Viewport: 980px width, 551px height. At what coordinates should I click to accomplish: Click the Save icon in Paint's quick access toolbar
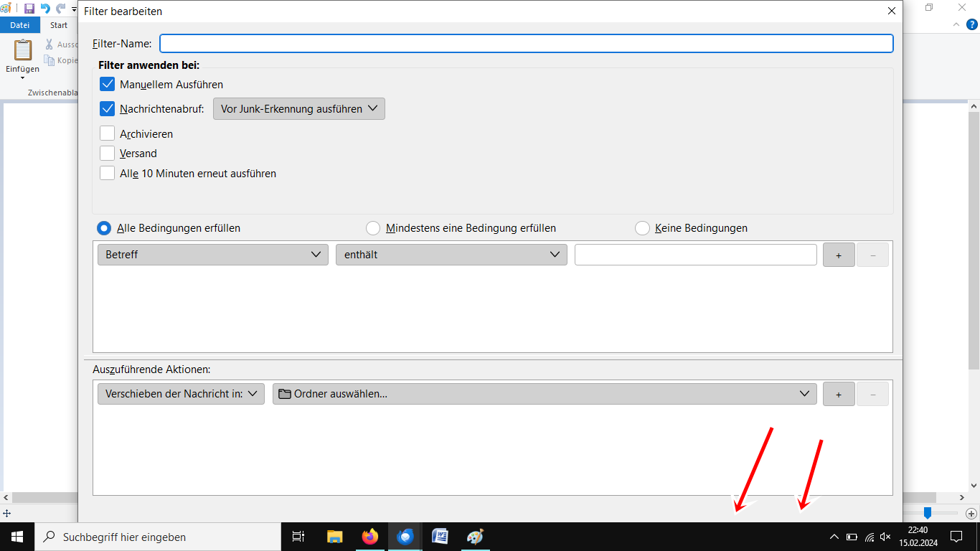(29, 9)
